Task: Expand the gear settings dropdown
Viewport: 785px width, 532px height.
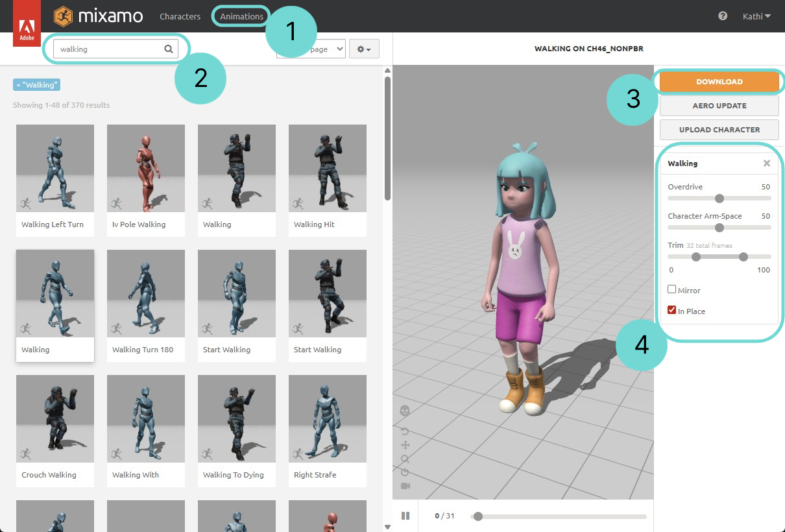Action: pos(364,49)
